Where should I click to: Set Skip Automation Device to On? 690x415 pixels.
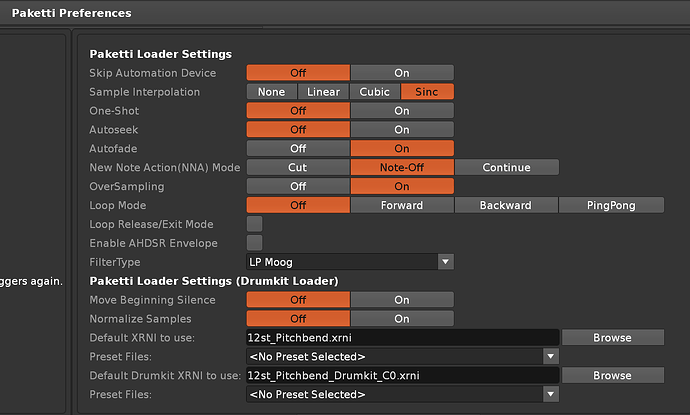(402, 73)
